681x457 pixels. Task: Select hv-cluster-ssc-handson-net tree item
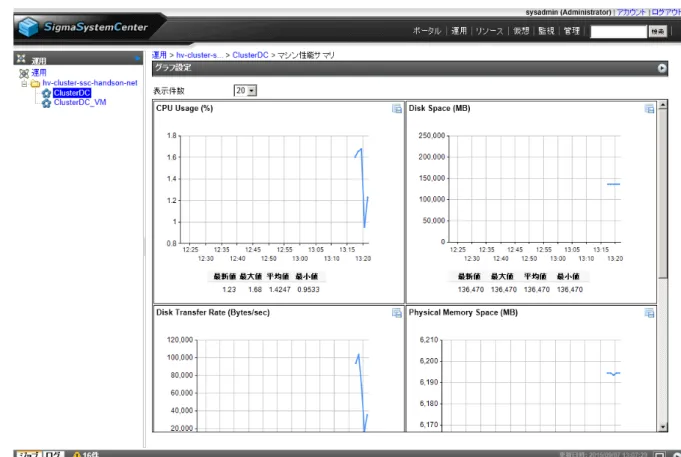pyautogui.click(x=90, y=83)
